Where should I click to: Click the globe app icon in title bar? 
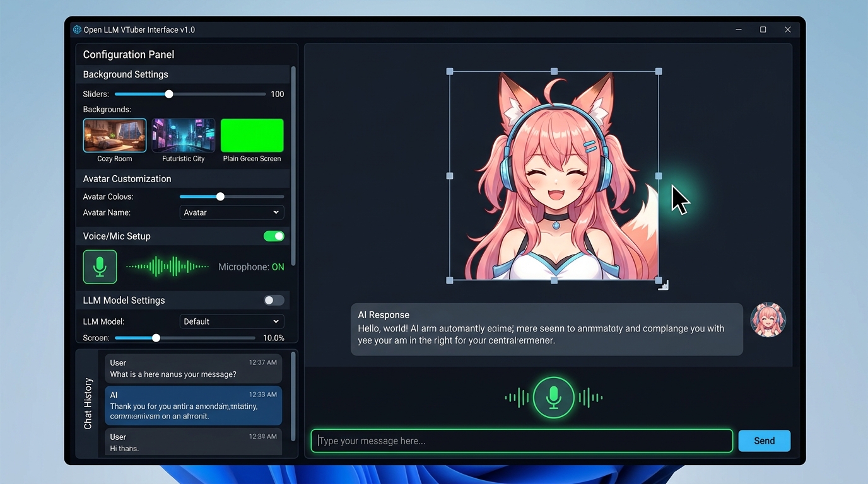[x=77, y=30]
